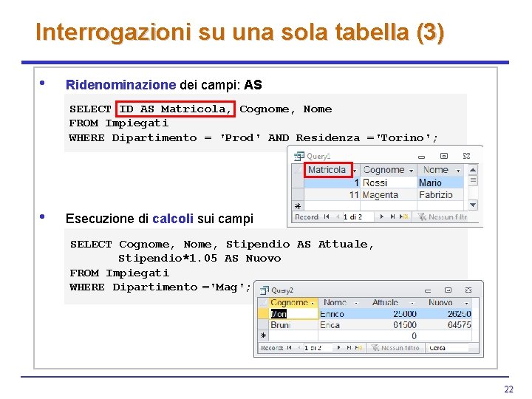Go to next record in Query2
Screen dimensions: 532x399
pyautogui.click(x=338, y=348)
